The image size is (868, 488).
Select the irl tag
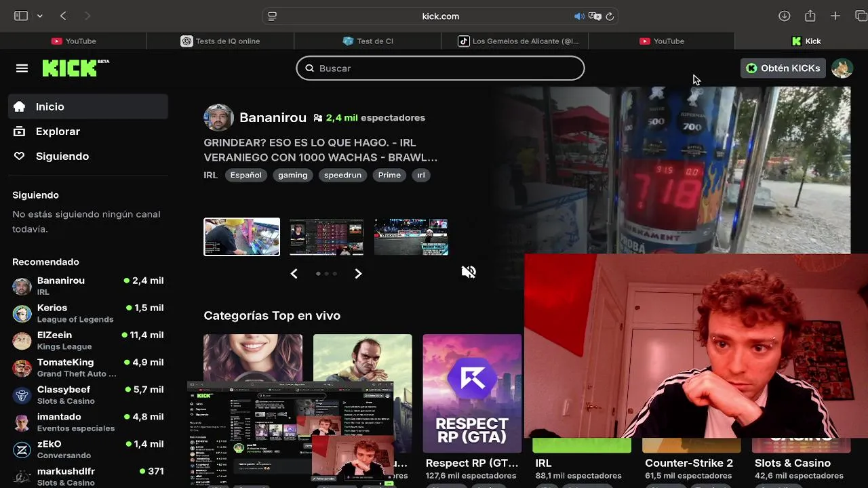click(421, 175)
